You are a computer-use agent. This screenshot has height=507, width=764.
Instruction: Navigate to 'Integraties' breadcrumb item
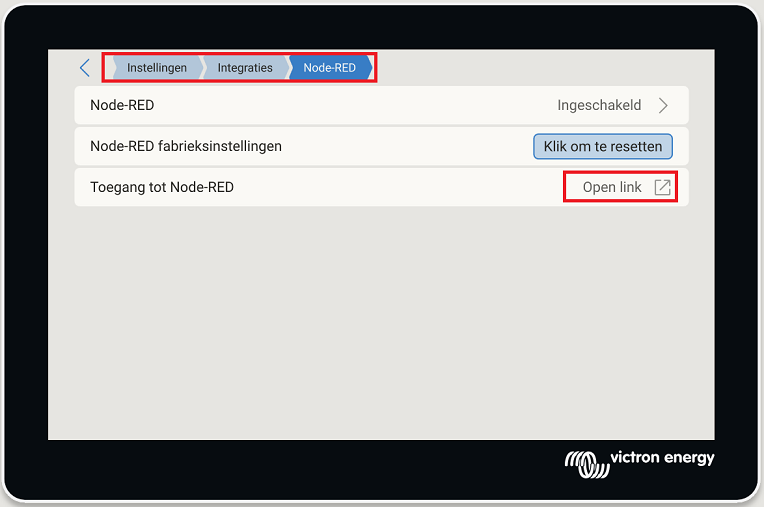tap(245, 68)
